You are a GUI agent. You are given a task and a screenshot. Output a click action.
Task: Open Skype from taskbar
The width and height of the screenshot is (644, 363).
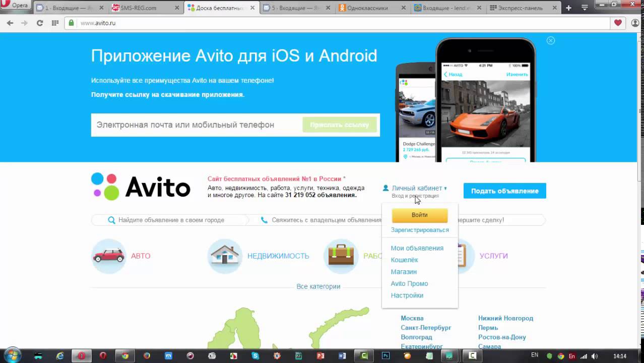tap(255, 355)
